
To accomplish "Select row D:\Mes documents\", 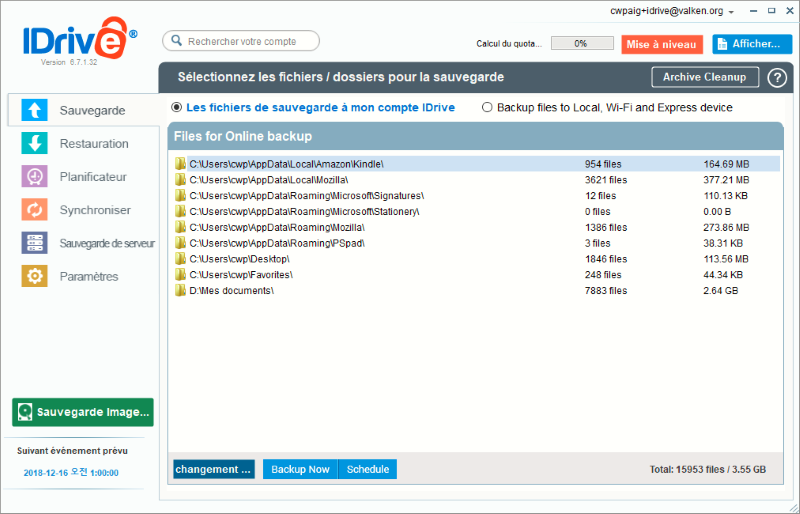I will click(477, 290).
